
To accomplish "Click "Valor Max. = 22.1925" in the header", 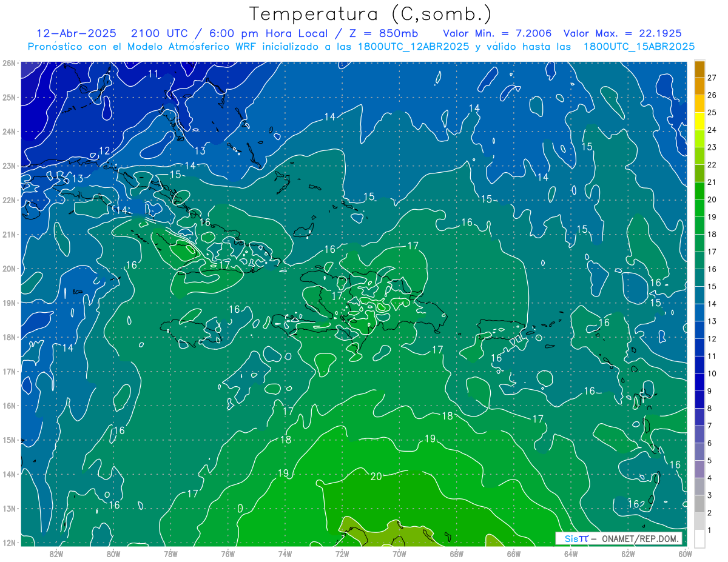I will click(x=622, y=33).
